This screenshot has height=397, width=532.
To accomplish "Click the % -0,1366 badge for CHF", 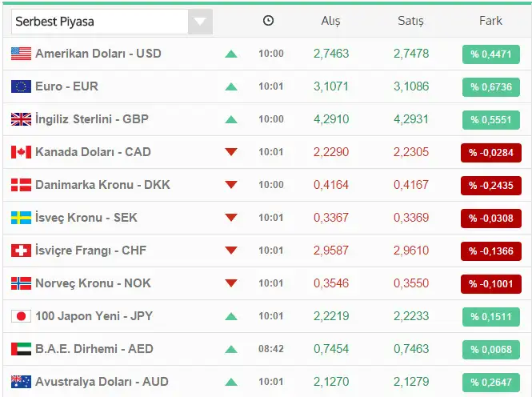I will (491, 251).
